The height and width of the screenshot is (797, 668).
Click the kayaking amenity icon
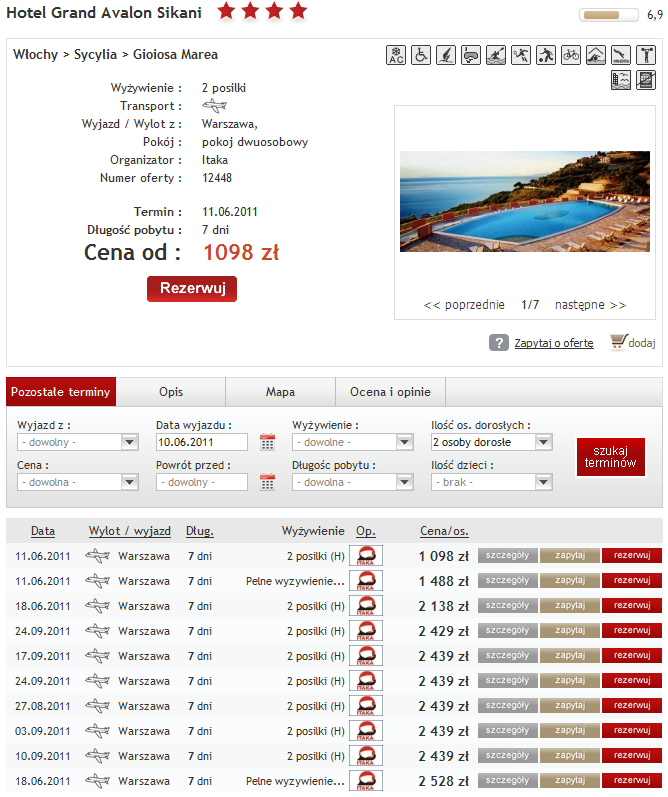(496, 55)
